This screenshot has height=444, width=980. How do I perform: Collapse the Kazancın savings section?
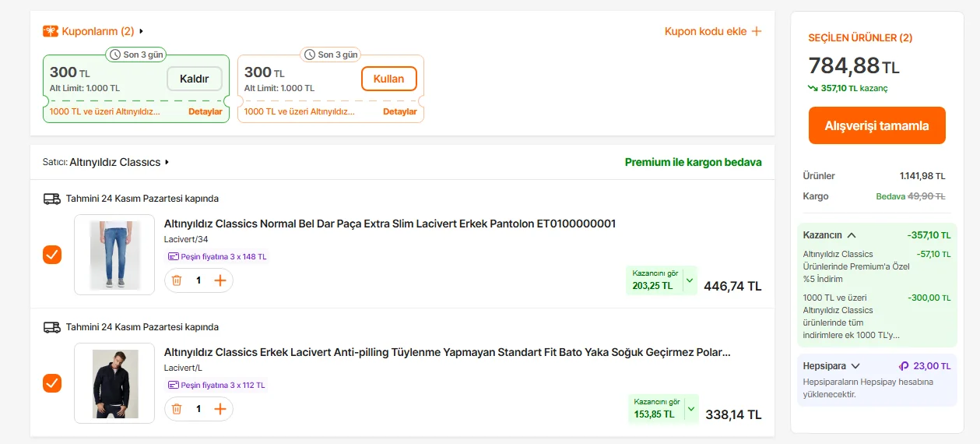click(x=852, y=235)
